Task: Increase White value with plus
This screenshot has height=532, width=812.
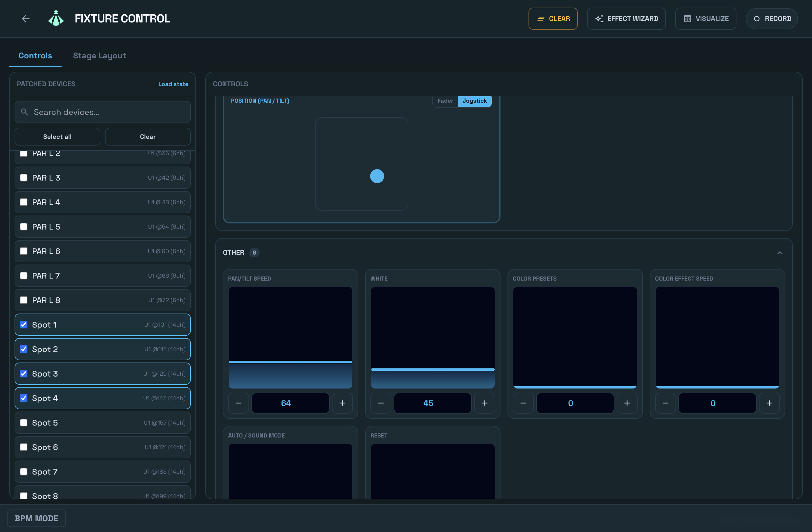Action: click(484, 403)
